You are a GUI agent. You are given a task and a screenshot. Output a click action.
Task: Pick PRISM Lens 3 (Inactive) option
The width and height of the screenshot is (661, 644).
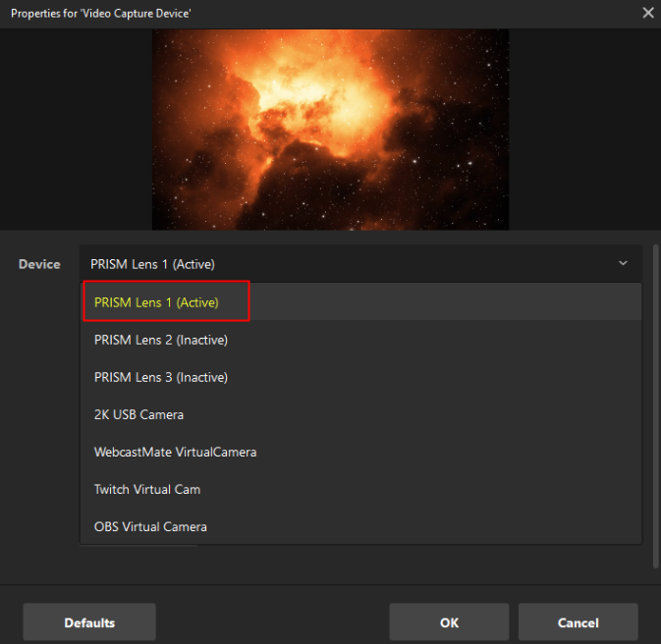click(x=161, y=377)
